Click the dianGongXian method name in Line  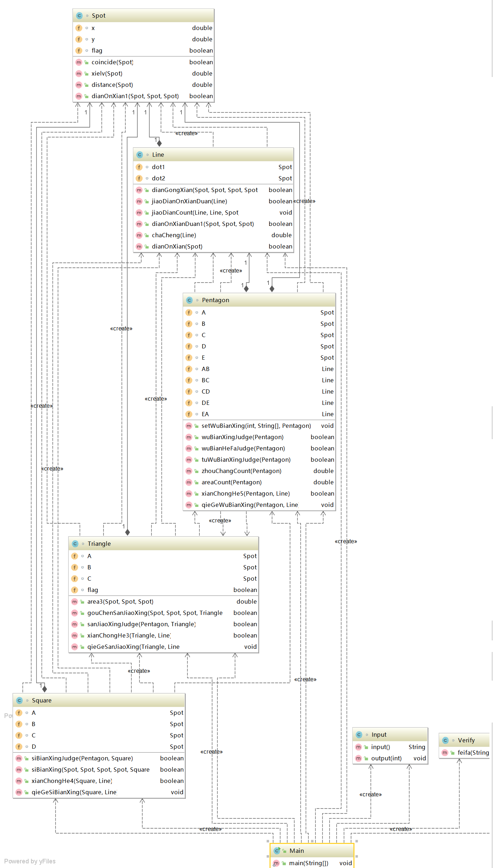point(205,190)
